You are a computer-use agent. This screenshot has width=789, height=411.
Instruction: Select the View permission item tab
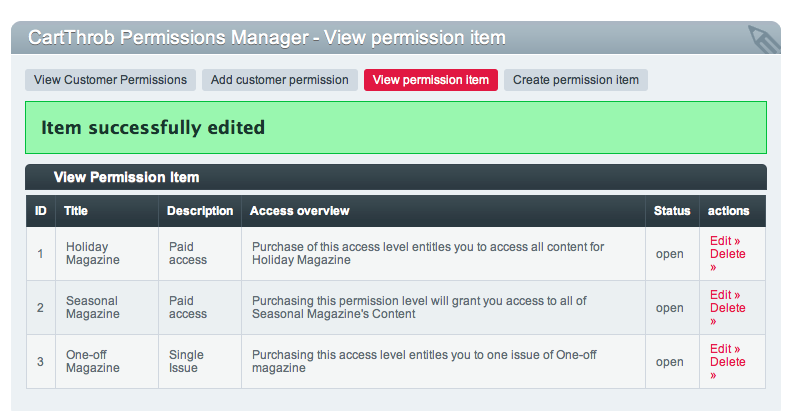pos(431,80)
